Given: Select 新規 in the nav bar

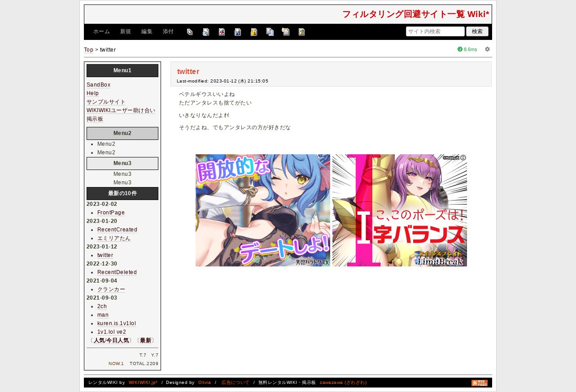Looking at the screenshot, I should pos(126,32).
